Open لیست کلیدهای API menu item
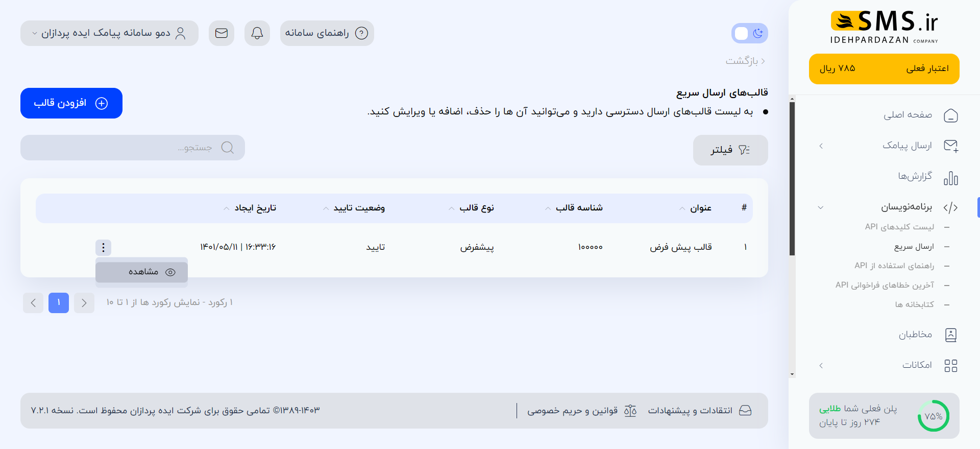Screen dimensions: 980x449 click(x=899, y=227)
